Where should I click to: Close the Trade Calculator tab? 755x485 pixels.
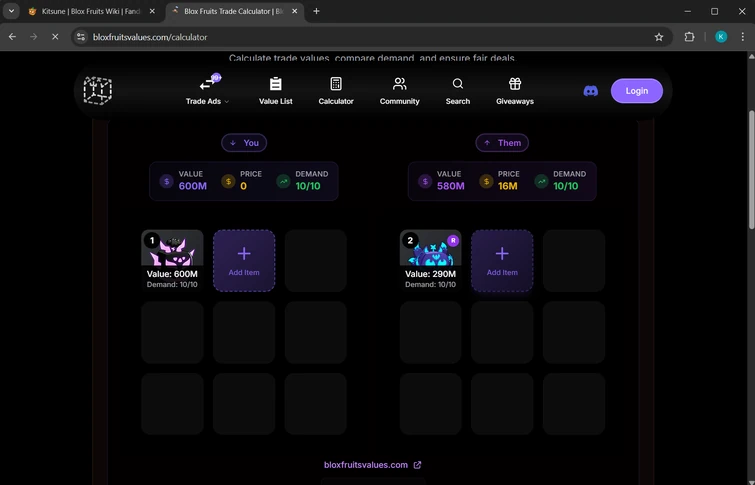pos(295,11)
